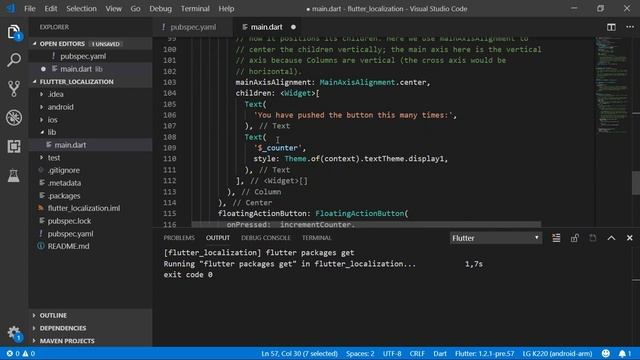The height and width of the screenshot is (360, 640).
Task: Open the Edit menu
Action: (51, 9)
